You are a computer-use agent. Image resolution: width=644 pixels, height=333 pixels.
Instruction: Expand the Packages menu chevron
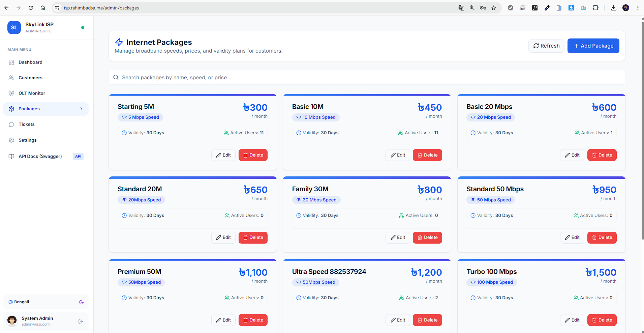pyautogui.click(x=81, y=109)
